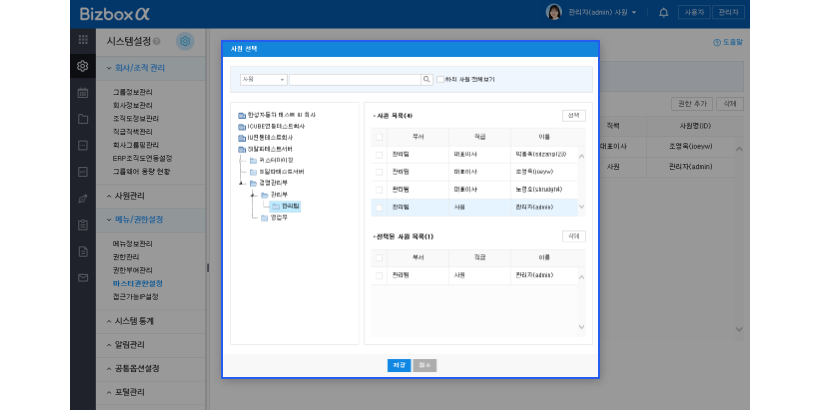Open the 관리자(admin) 사원 account dropdown

click(602, 12)
